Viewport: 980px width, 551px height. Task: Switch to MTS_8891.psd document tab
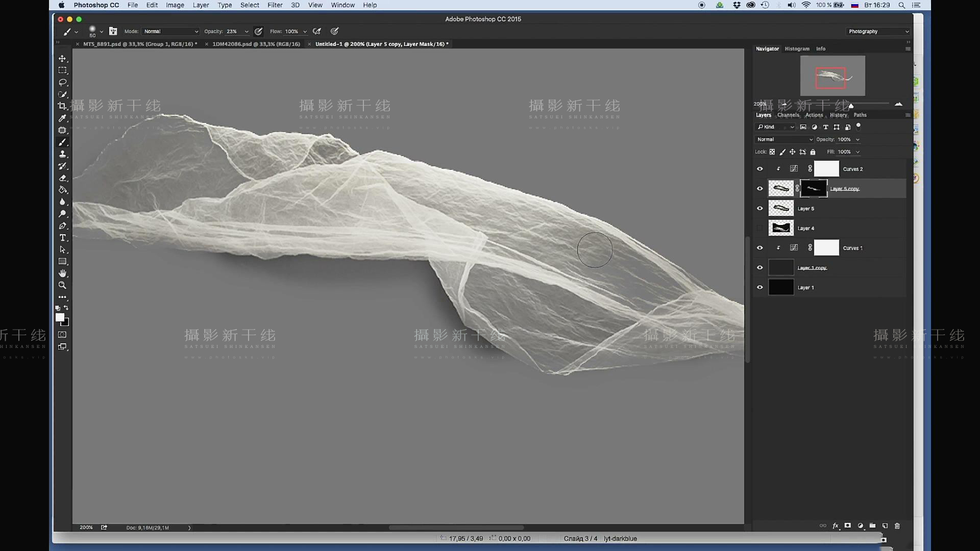pos(140,44)
